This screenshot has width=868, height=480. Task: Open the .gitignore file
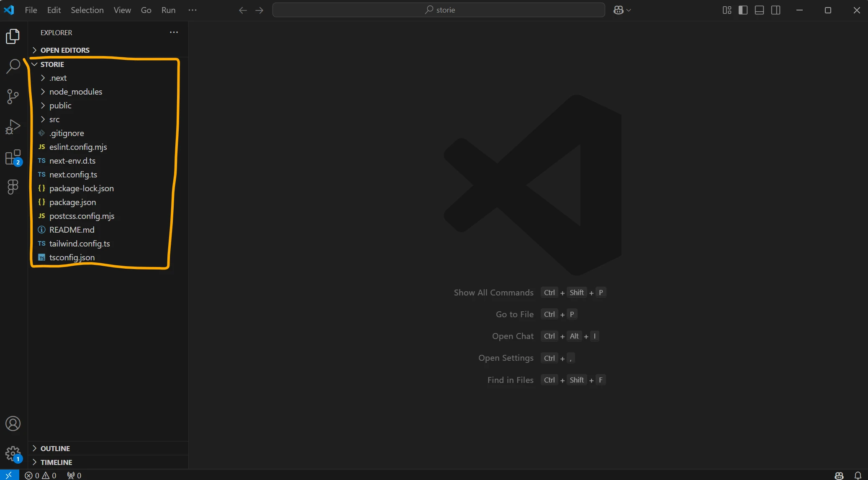pos(108,133)
